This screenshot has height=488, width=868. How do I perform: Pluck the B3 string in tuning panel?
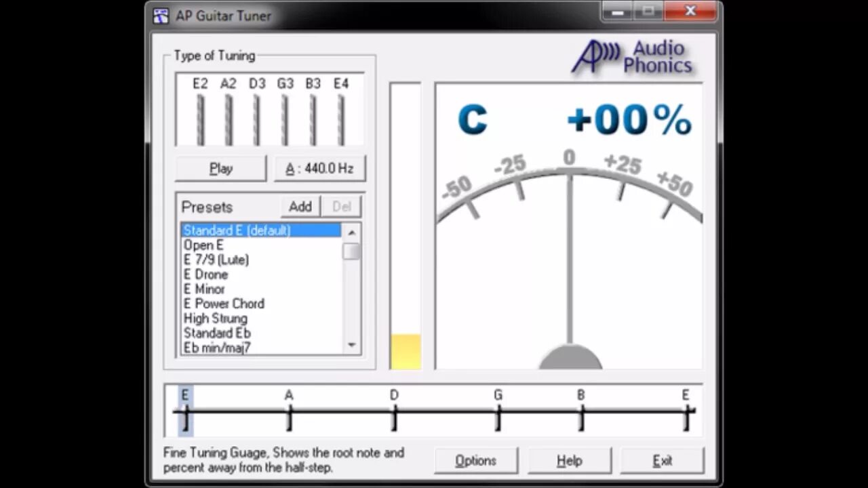pyautogui.click(x=313, y=119)
